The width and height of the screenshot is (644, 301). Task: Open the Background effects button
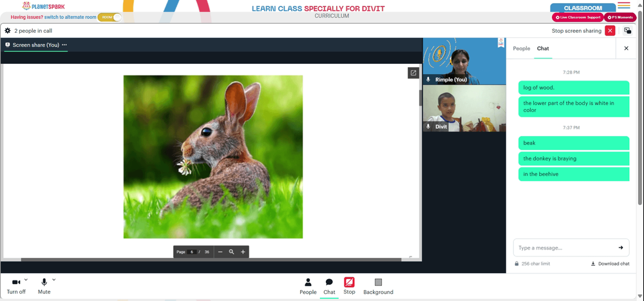[378, 287]
